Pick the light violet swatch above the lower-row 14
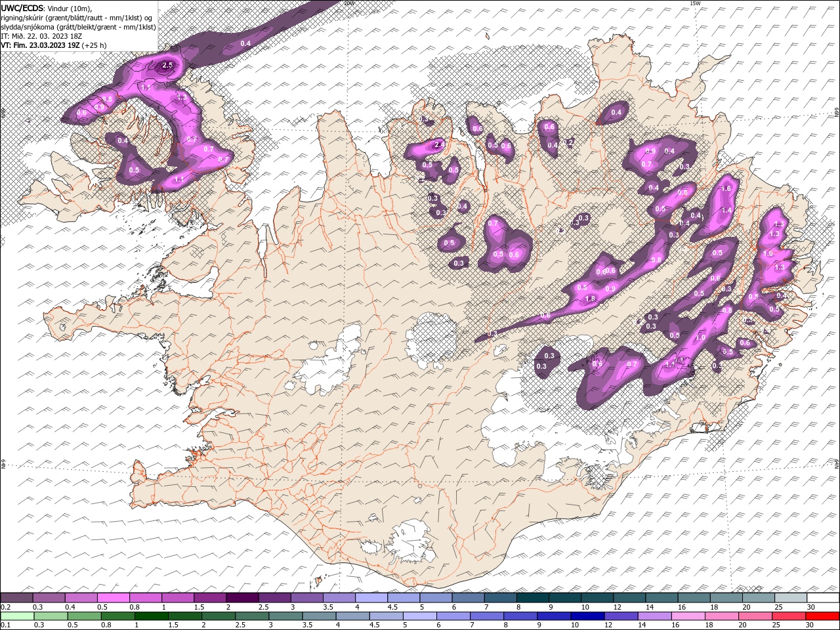 (x=654, y=616)
